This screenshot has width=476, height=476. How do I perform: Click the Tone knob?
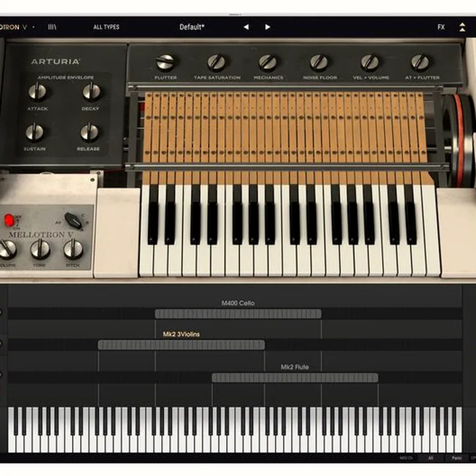pyautogui.click(x=40, y=249)
